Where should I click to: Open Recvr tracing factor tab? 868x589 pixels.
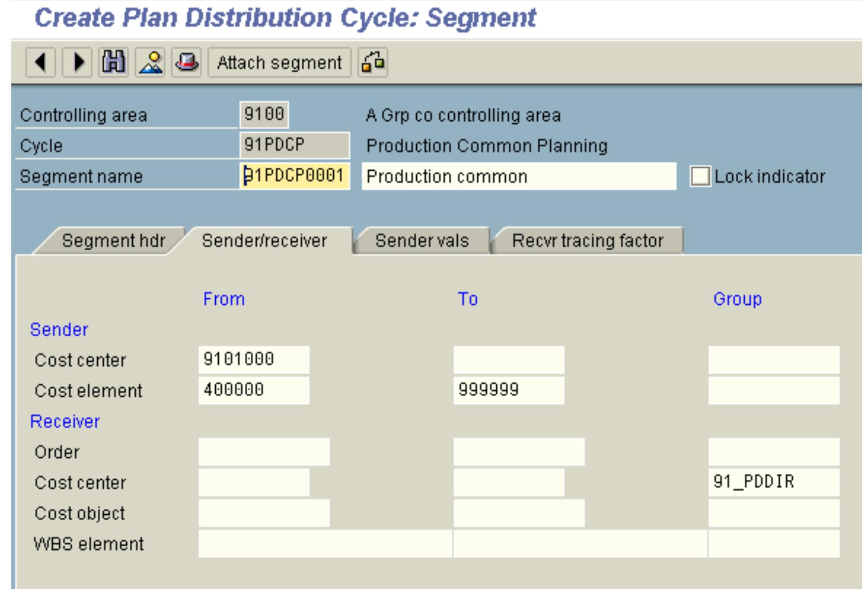tap(587, 241)
